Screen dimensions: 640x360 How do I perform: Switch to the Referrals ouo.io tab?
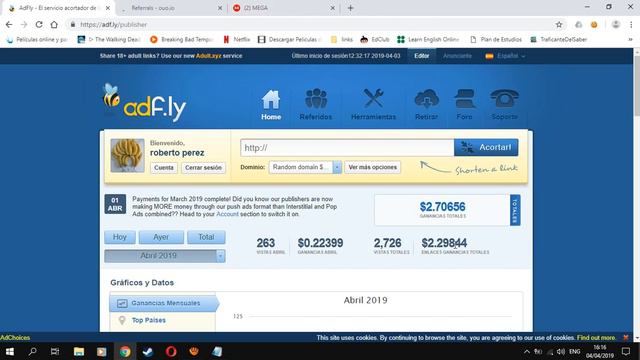tap(172, 8)
